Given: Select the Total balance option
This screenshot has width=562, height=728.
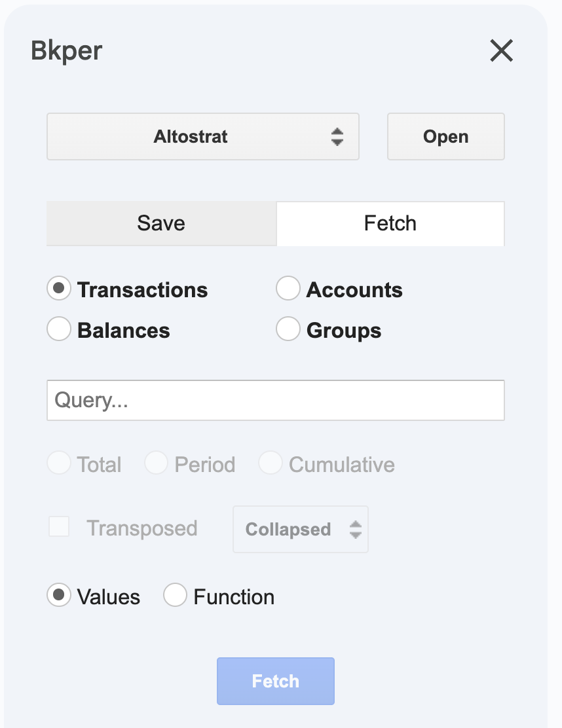Looking at the screenshot, I should pos(59,462).
